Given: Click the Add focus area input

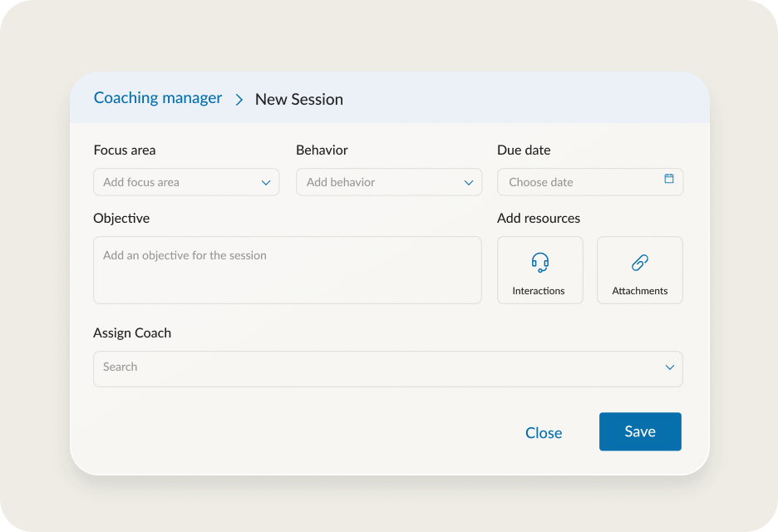Looking at the screenshot, I should pyautogui.click(x=166, y=181).
